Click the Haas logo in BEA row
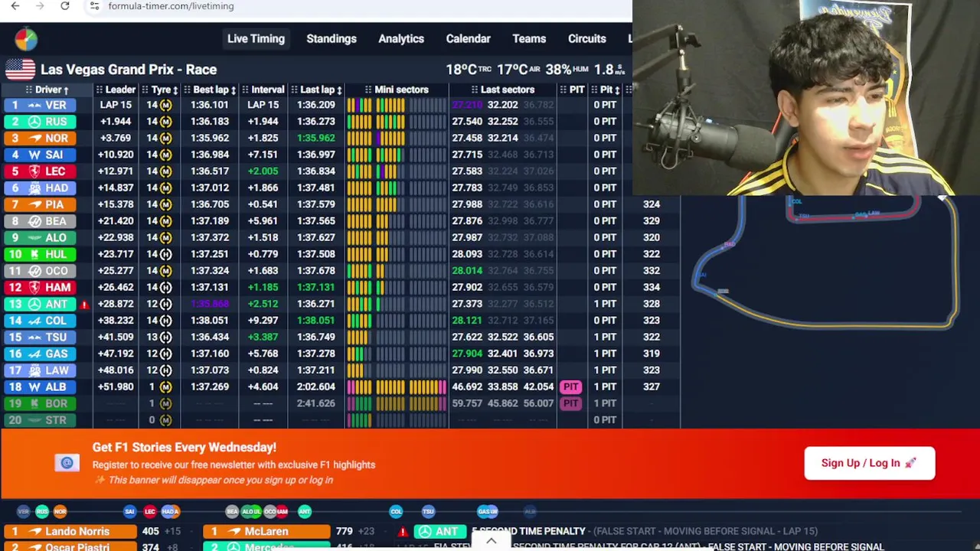Screen dimensions: 980x551 [x=34, y=221]
